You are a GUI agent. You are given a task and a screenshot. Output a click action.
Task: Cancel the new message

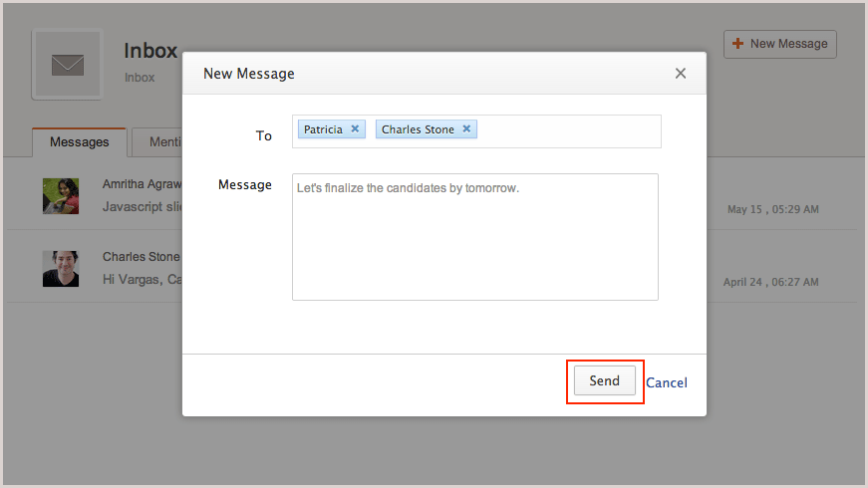[667, 382]
